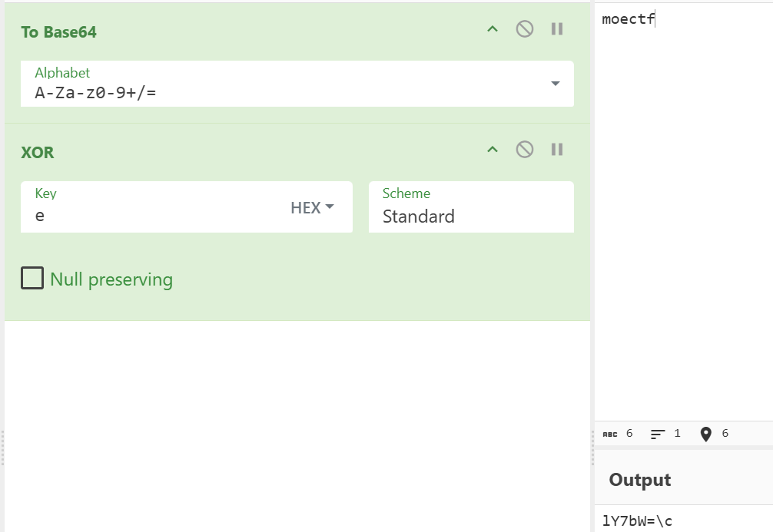This screenshot has width=773, height=532.
Task: Enable the Null preserving checkbox
Action: 32,279
